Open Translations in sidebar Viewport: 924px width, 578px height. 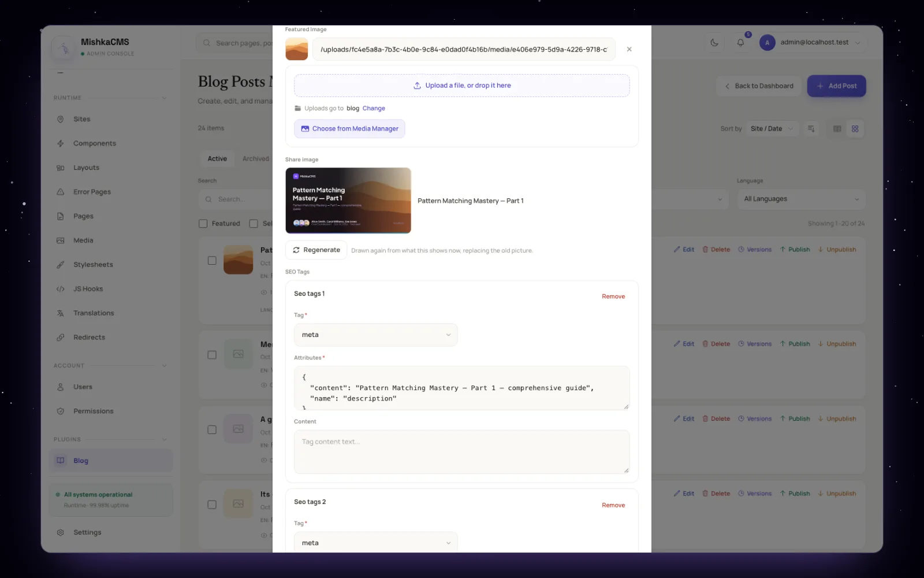(x=110, y=313)
